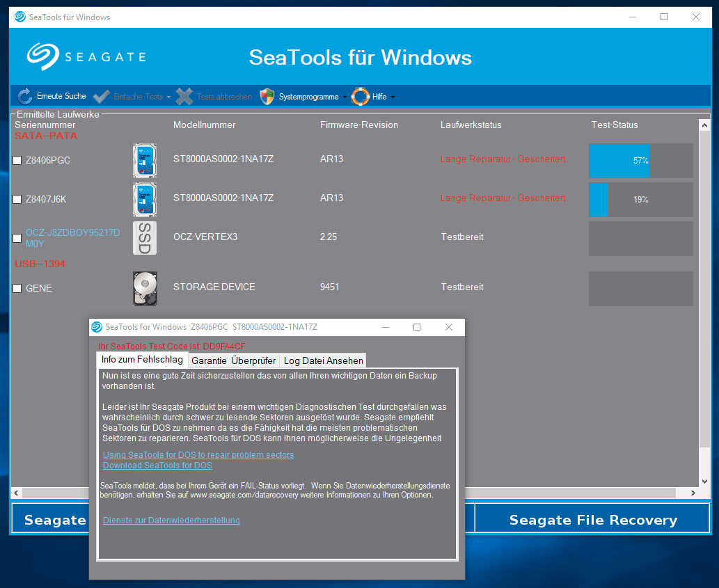Click the SeaTools icon in the dialog title bar
Image resolution: width=719 pixels, height=588 pixels.
tap(97, 327)
